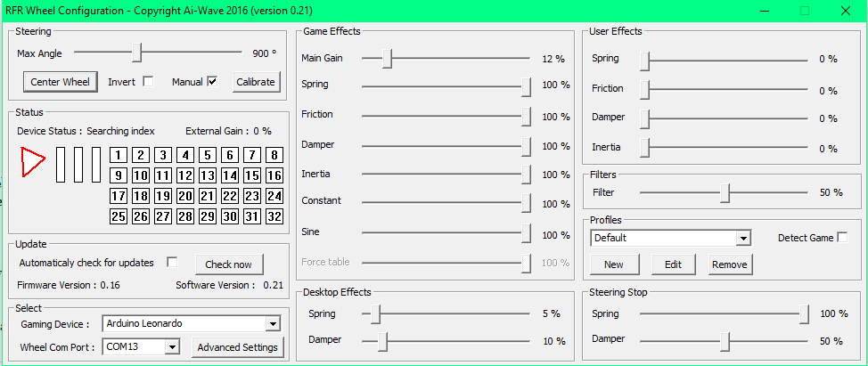The width and height of the screenshot is (868, 366).
Task: Toggle automatic update check checkbox
Action: (172, 262)
